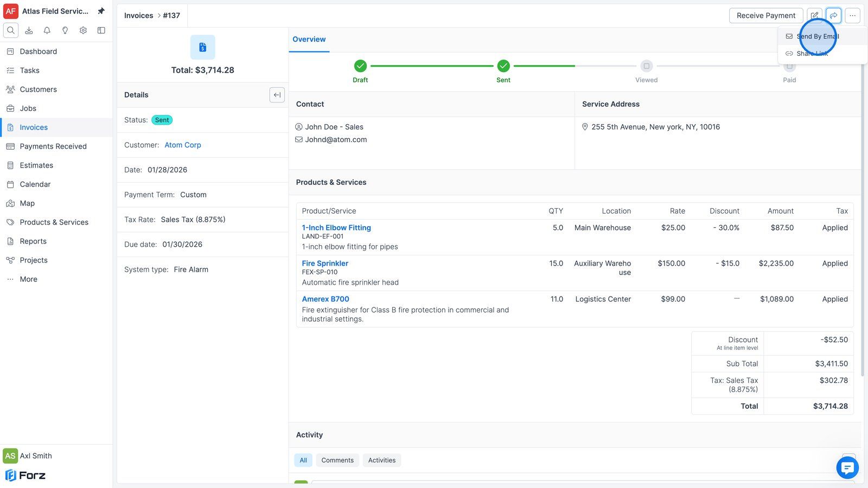The height and width of the screenshot is (488, 868).
Task: Toggle the sidebar layout icon
Action: pos(101,30)
